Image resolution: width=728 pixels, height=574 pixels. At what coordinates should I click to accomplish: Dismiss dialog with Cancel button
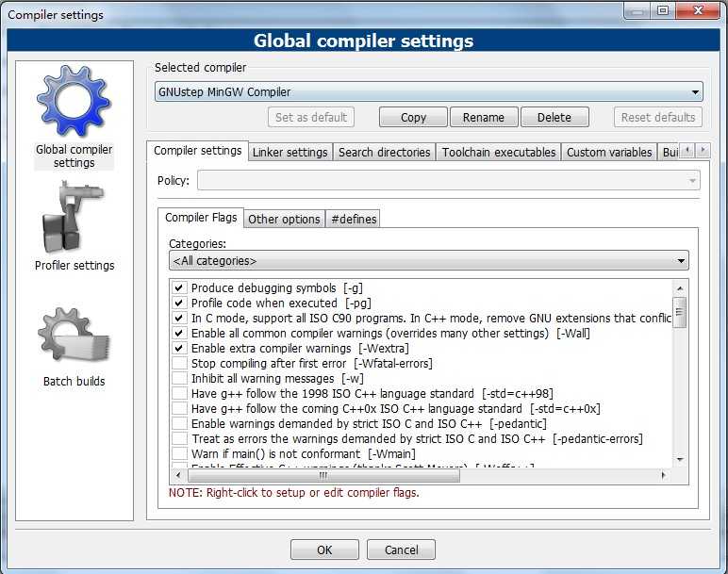[x=401, y=549]
